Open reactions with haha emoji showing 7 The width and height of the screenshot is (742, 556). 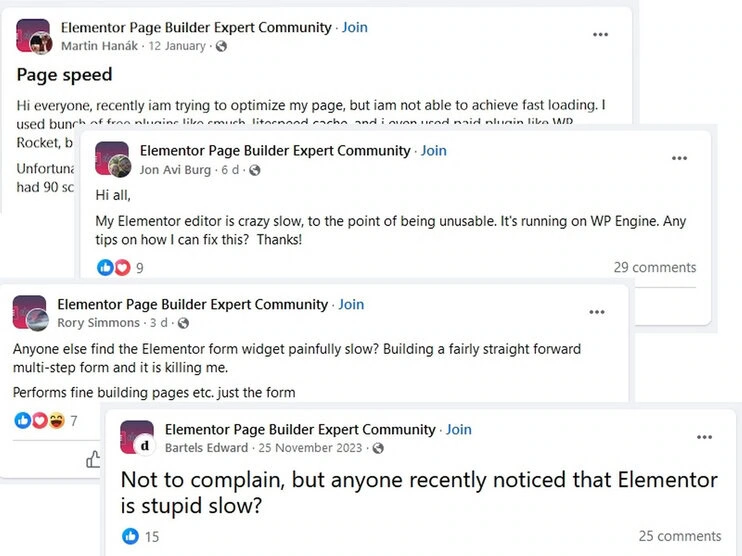point(45,421)
